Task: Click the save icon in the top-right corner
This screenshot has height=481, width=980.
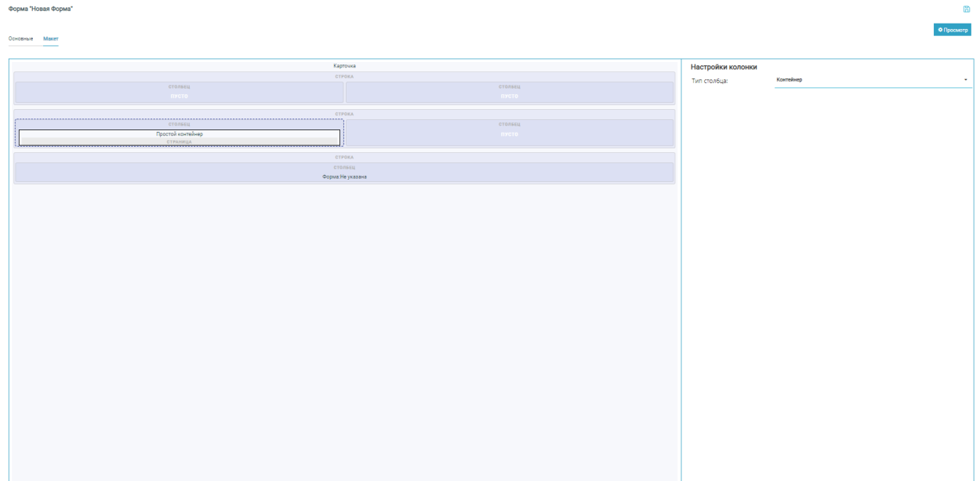Action: point(967,9)
